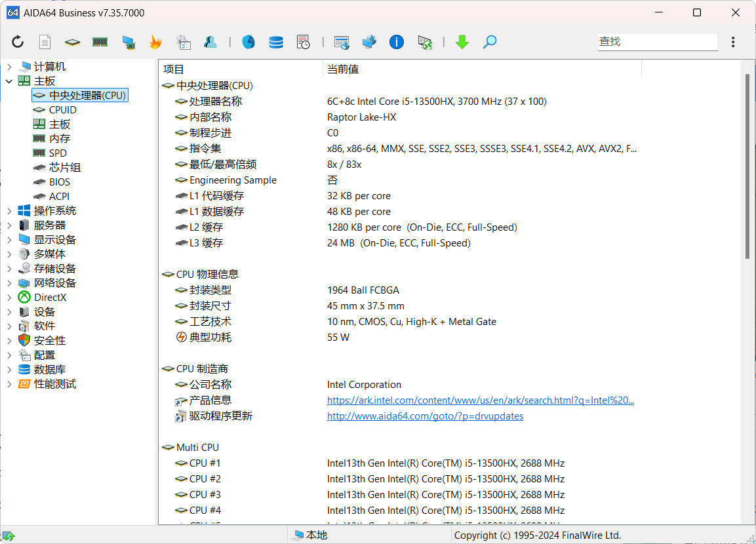Open the three-dot menu button
Screen dimensions: 756x544
733,42
